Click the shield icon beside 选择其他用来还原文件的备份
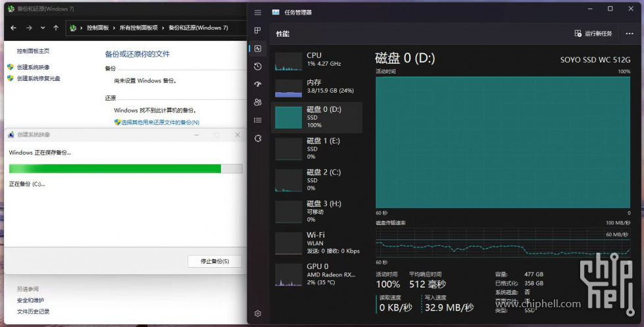Image resolution: width=644 pixels, height=327 pixels. tap(118, 122)
